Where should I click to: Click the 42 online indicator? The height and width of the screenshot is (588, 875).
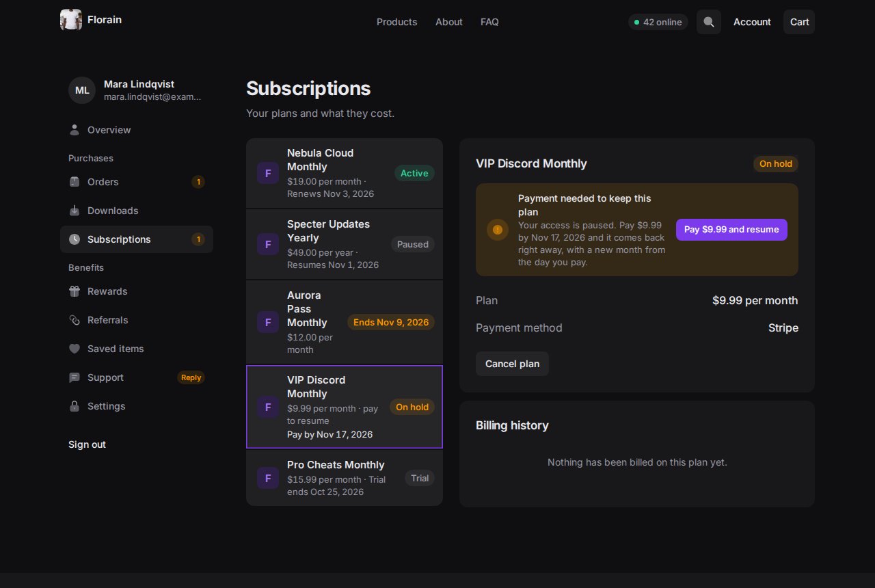coord(658,22)
